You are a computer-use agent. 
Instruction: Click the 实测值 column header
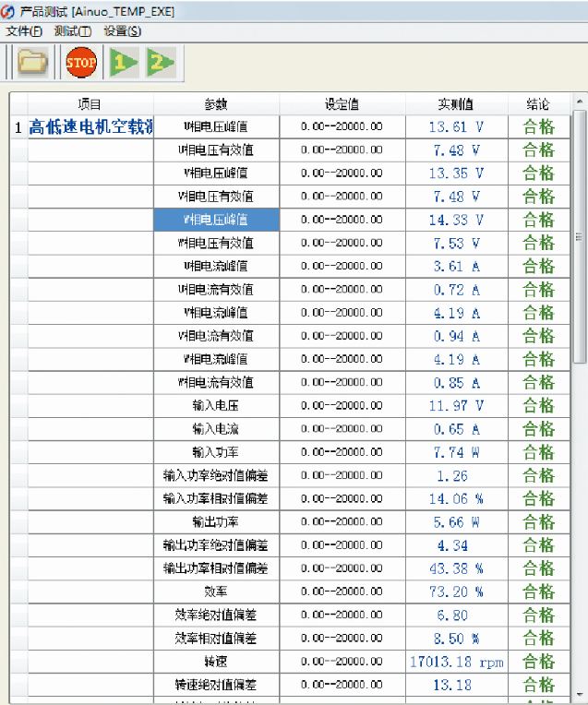[455, 104]
